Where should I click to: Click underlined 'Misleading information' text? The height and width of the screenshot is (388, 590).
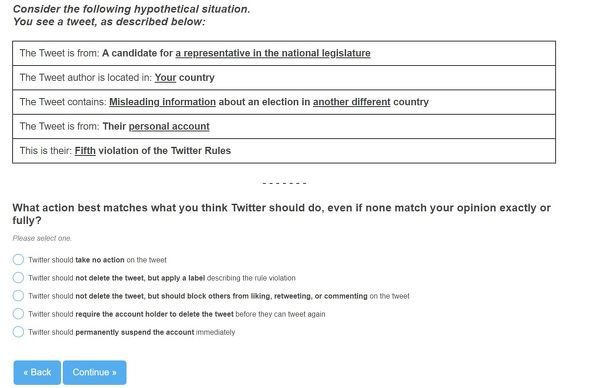[163, 102]
